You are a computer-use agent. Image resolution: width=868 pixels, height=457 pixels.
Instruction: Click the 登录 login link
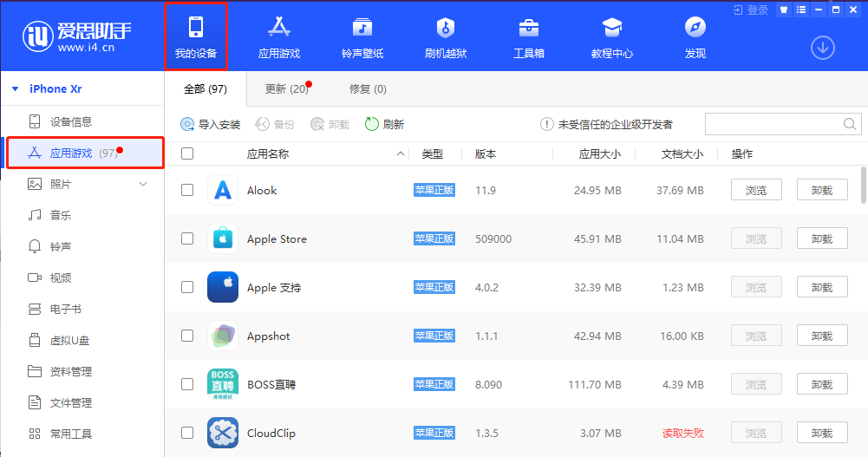click(x=751, y=10)
